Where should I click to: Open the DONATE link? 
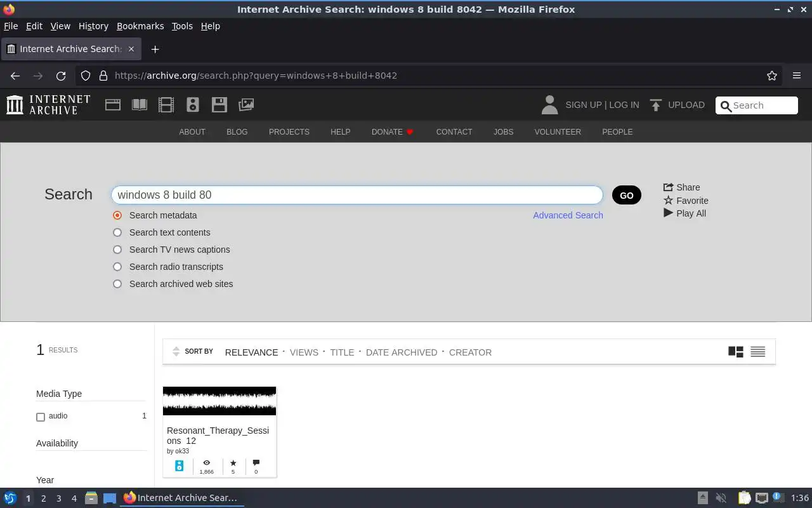(393, 132)
